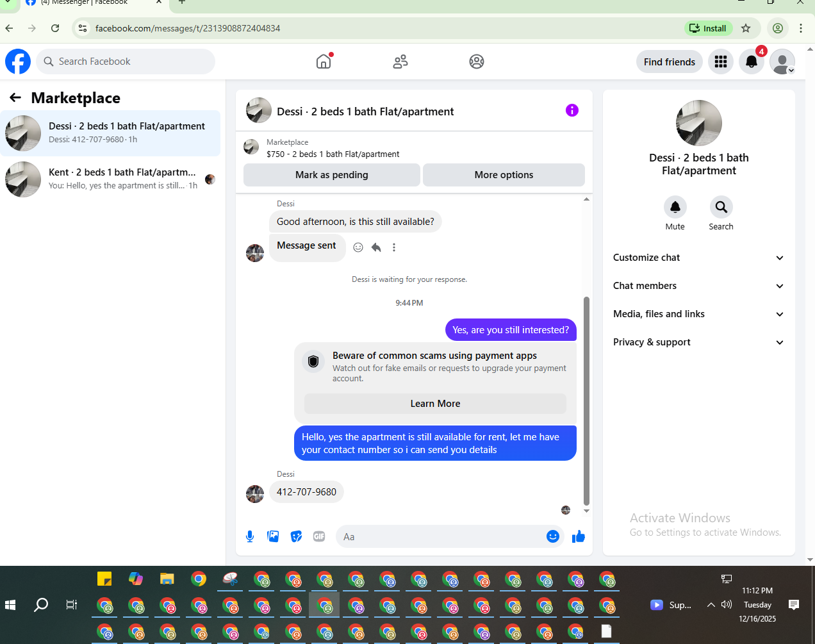Image resolution: width=815 pixels, height=644 pixels.
Task: Install the Facebook app from address bar
Action: [708, 28]
